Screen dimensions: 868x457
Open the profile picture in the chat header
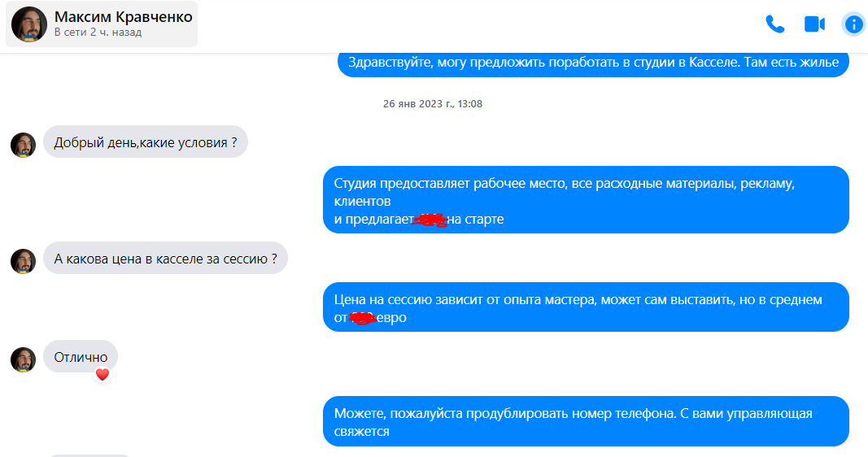[29, 24]
